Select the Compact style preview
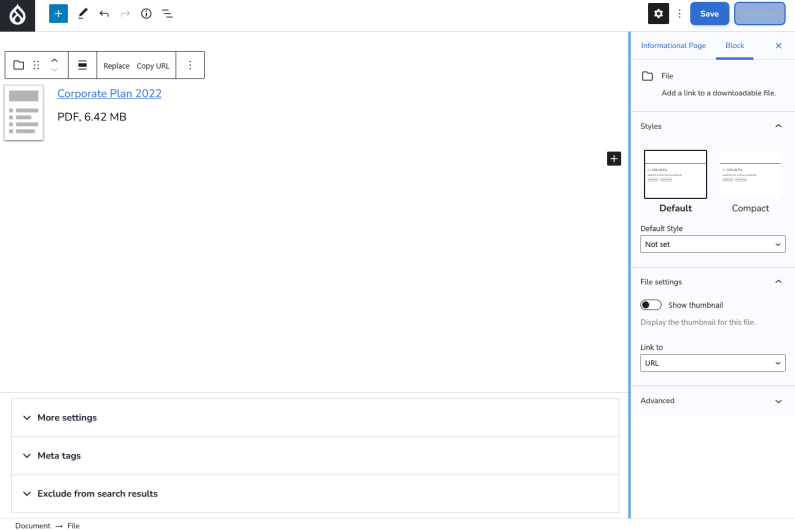The width and height of the screenshot is (795, 530). point(750,174)
